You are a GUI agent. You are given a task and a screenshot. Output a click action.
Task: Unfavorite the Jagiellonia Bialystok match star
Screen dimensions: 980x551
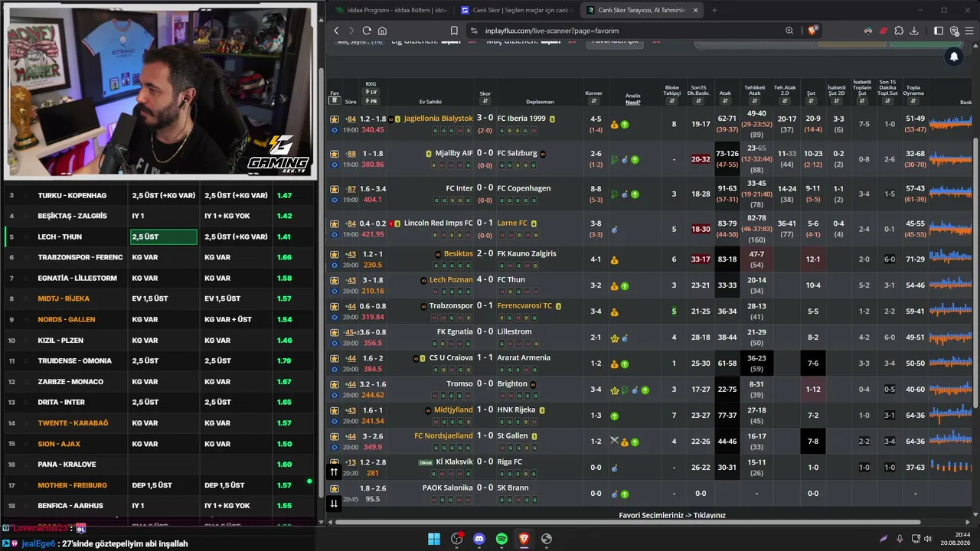pos(335,119)
